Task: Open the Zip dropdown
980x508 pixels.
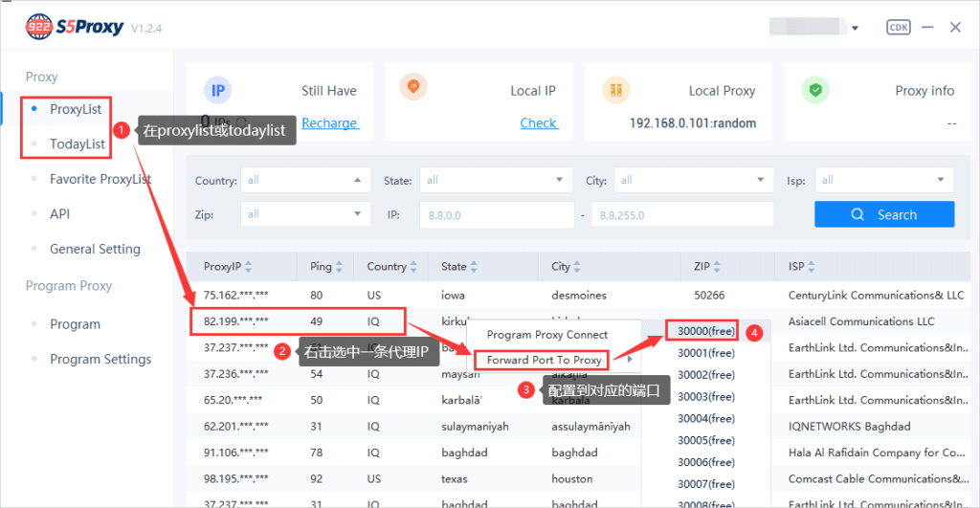Action: [x=305, y=214]
